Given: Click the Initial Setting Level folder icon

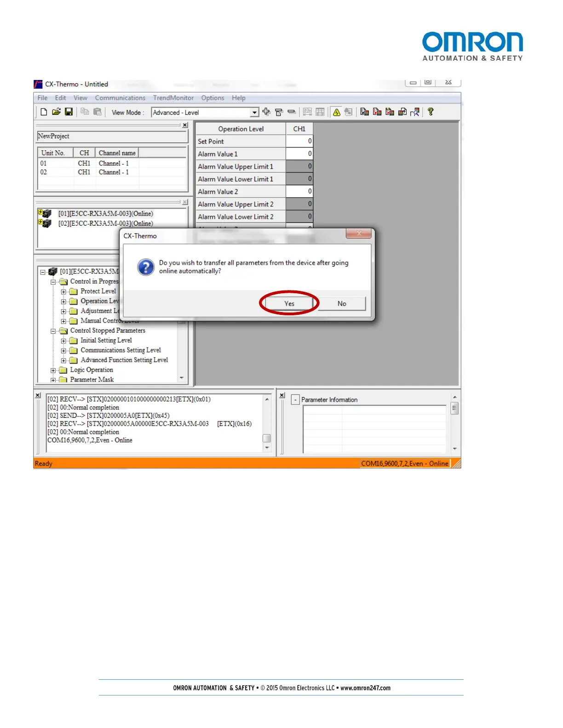Looking at the screenshot, I should [73, 341].
